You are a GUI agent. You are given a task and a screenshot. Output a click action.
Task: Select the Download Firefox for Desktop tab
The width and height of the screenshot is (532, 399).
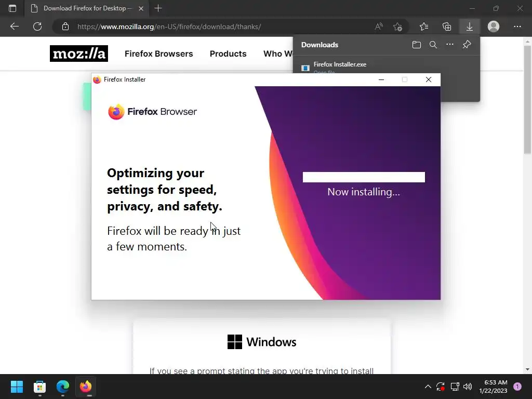(87, 8)
